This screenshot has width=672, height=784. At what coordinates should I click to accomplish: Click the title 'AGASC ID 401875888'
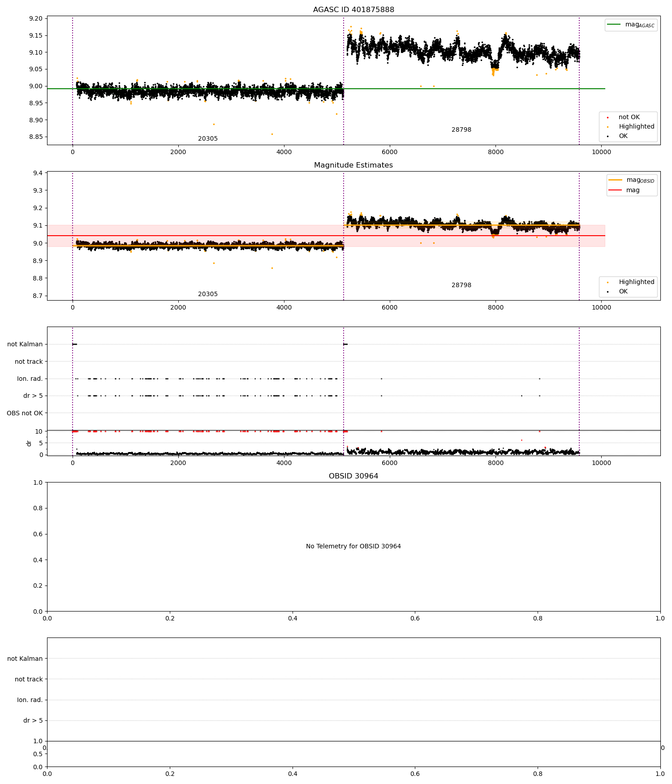click(353, 10)
